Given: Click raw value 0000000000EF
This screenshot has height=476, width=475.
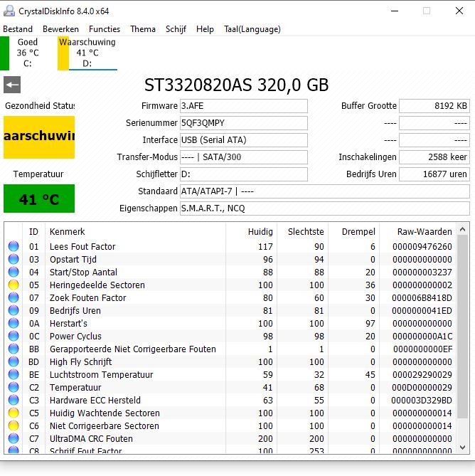Looking at the screenshot, I should (422, 349).
